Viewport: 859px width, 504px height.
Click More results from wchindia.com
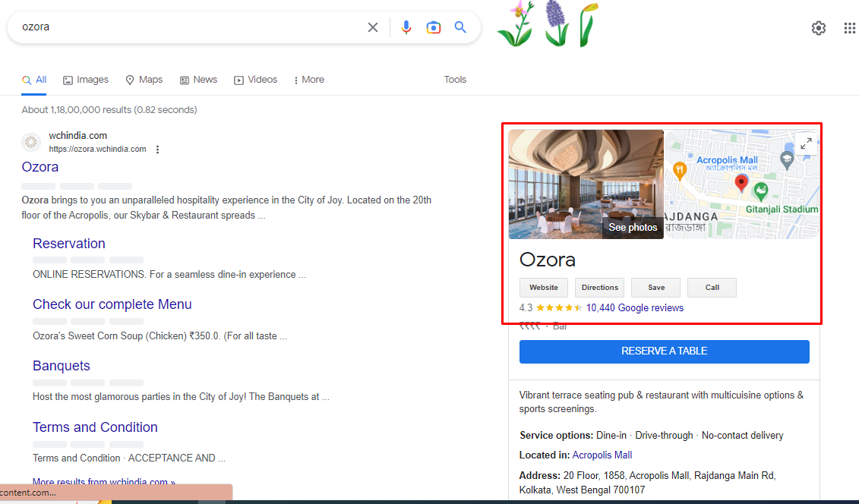(x=104, y=482)
